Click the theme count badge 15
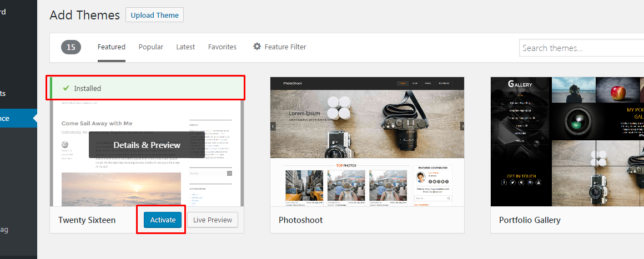644x259 pixels. pyautogui.click(x=71, y=47)
